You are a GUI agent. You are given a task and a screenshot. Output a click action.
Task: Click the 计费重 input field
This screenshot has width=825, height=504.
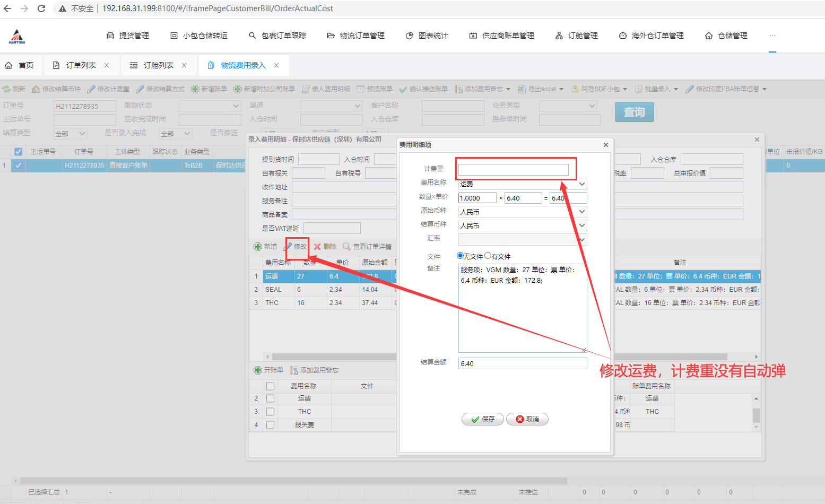(x=513, y=169)
